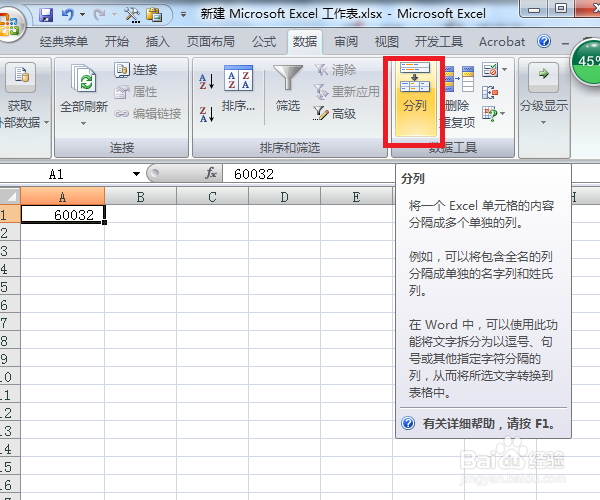Open quick access toolbar customize arrow
The image size is (600, 500).
click(x=184, y=15)
